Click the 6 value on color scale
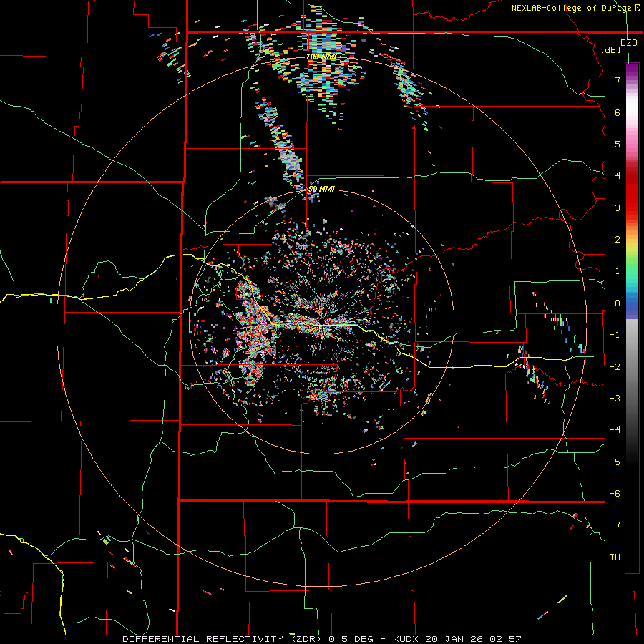 pos(618,112)
